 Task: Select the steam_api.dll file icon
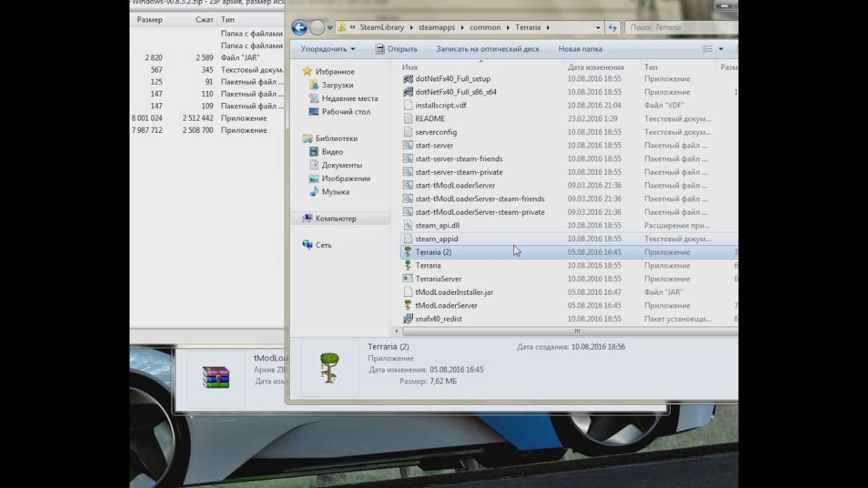[408, 225]
